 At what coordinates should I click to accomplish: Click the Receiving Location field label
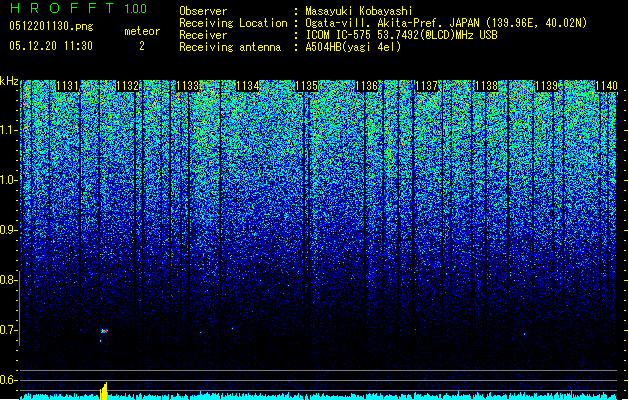233,23
